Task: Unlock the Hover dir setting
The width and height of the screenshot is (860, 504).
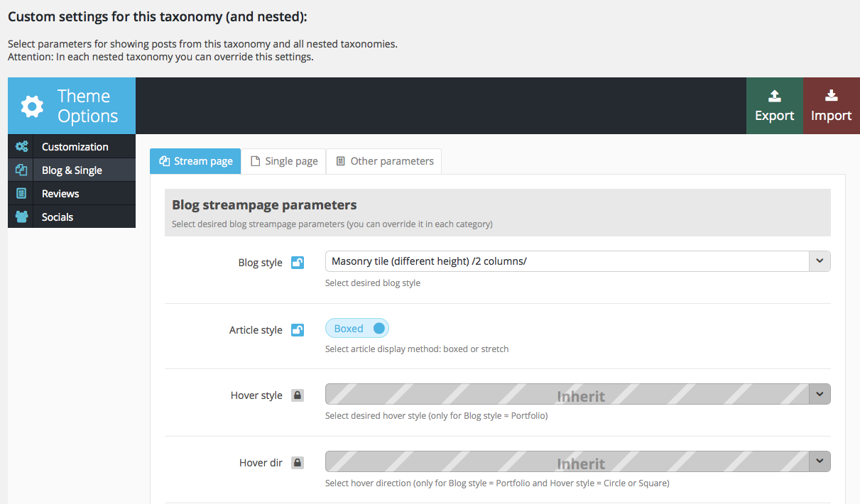Action: click(x=298, y=463)
